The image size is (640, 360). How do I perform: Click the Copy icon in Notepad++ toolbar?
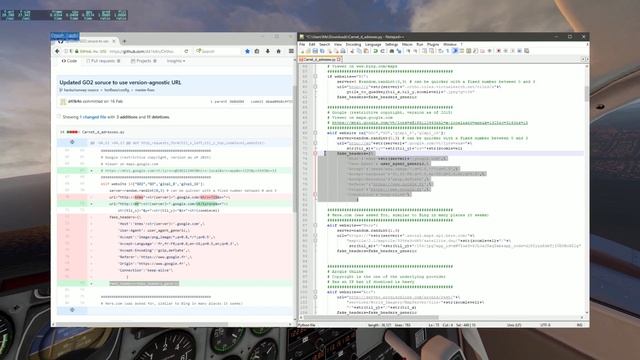359,51
